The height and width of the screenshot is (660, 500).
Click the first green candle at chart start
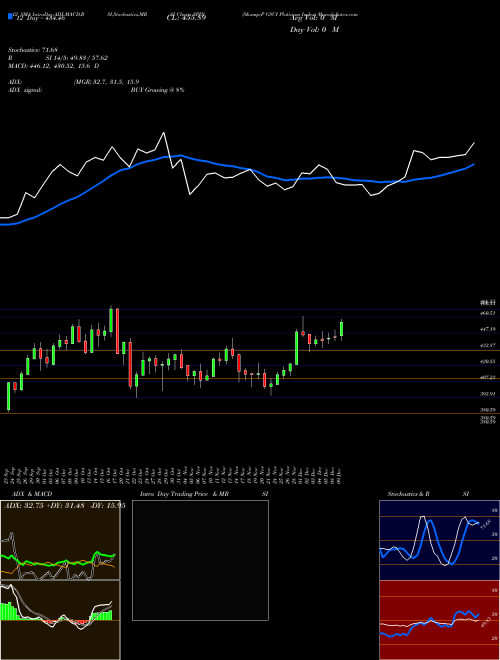pyautogui.click(x=8, y=396)
